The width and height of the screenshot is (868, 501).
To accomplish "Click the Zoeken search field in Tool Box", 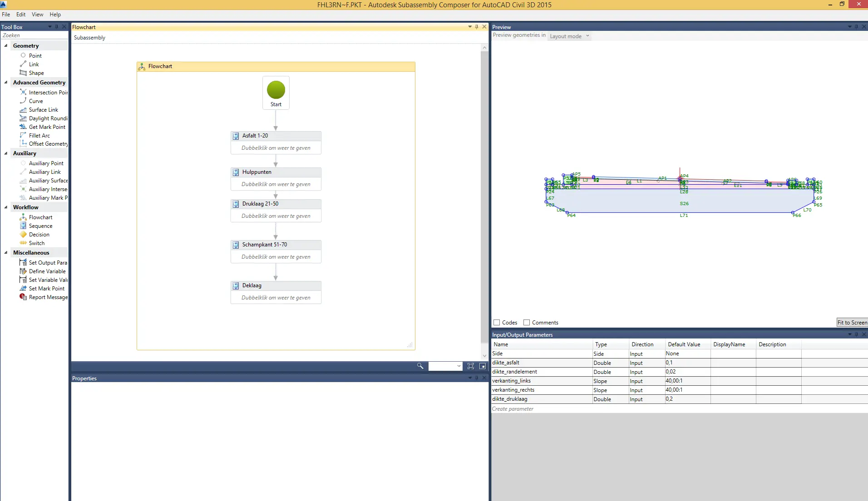I will click(x=34, y=35).
